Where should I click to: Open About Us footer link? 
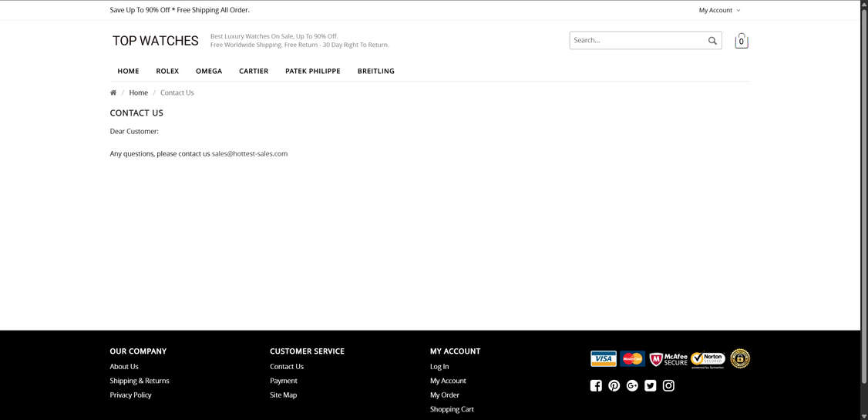(x=124, y=366)
